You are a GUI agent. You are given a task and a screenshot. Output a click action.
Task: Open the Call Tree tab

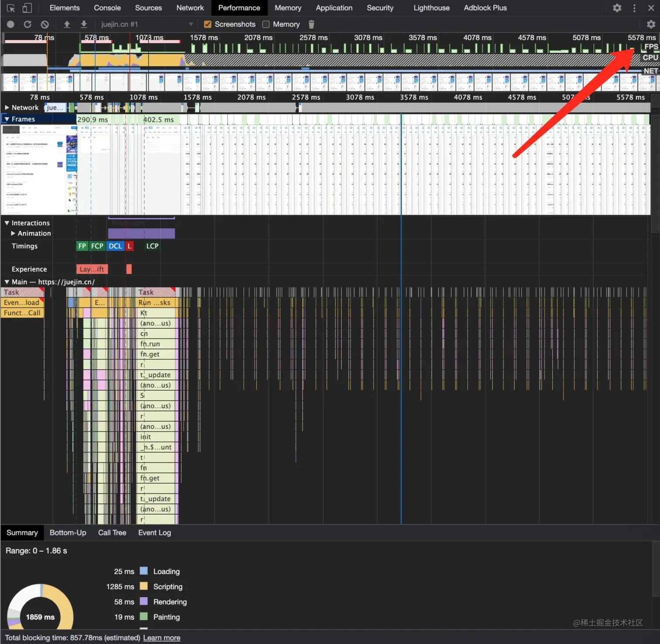point(112,533)
